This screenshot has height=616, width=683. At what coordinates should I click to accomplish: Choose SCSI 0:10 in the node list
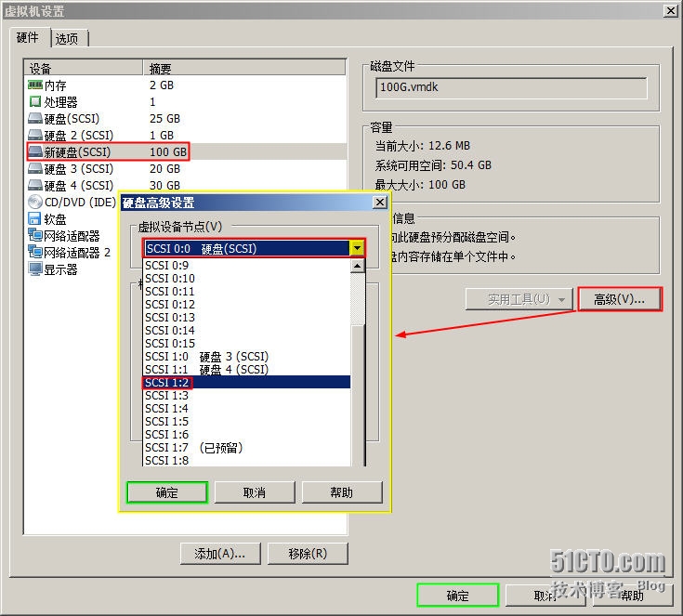coord(246,279)
